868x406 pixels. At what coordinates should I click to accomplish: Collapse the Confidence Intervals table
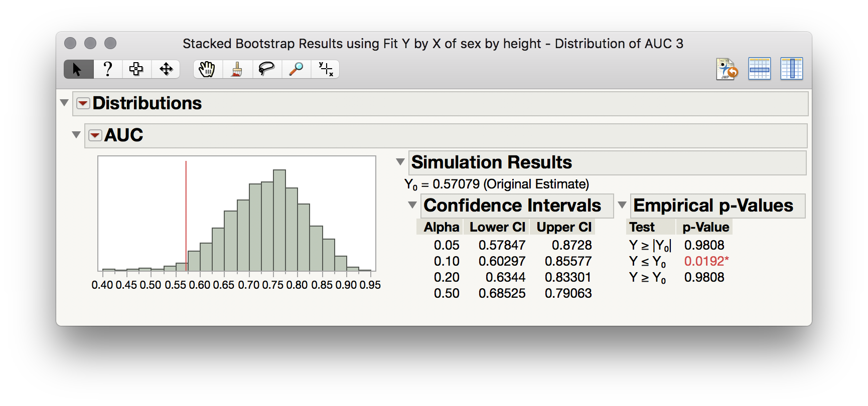(412, 205)
